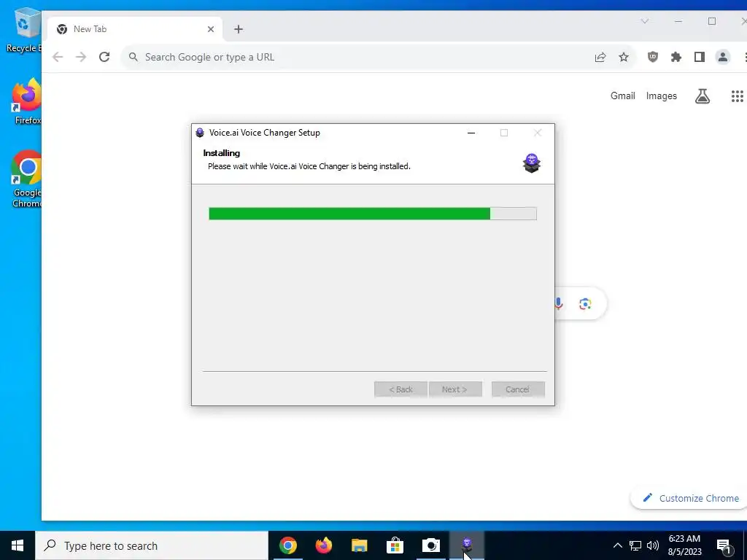Viewport: 747px width, 560px height.
Task: Open the Google apps grid
Action: [737, 96]
